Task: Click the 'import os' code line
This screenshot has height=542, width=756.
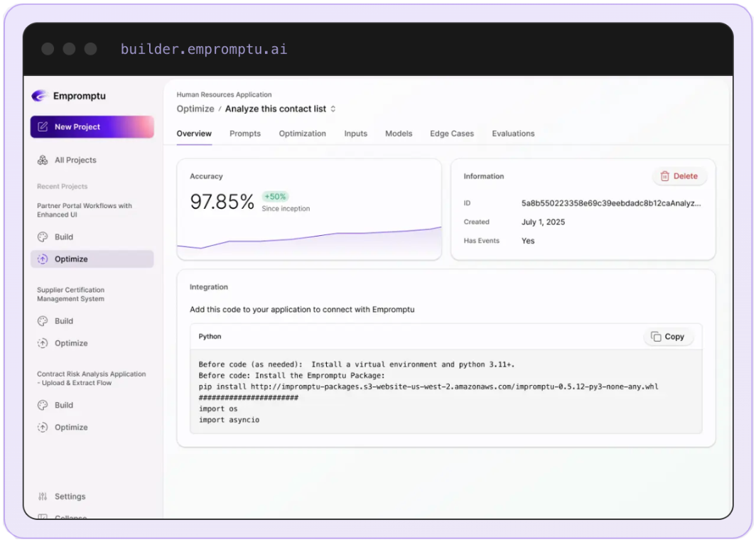Action: click(x=218, y=409)
